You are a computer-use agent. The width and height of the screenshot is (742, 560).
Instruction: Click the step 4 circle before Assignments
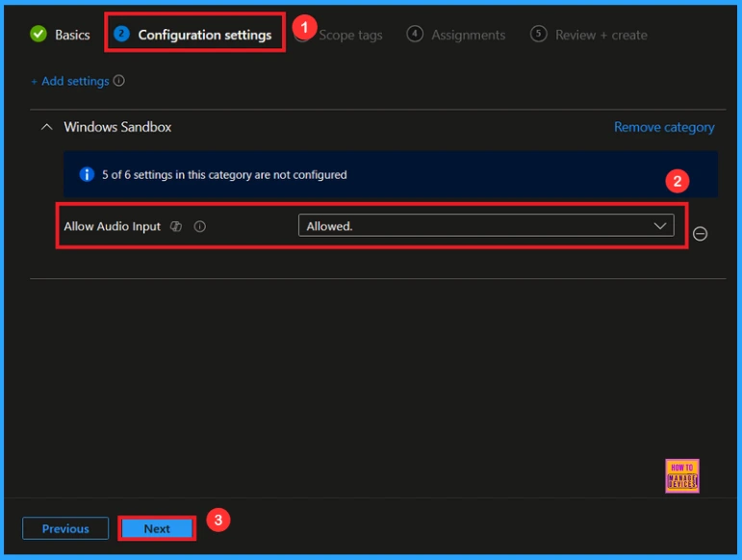(415, 35)
